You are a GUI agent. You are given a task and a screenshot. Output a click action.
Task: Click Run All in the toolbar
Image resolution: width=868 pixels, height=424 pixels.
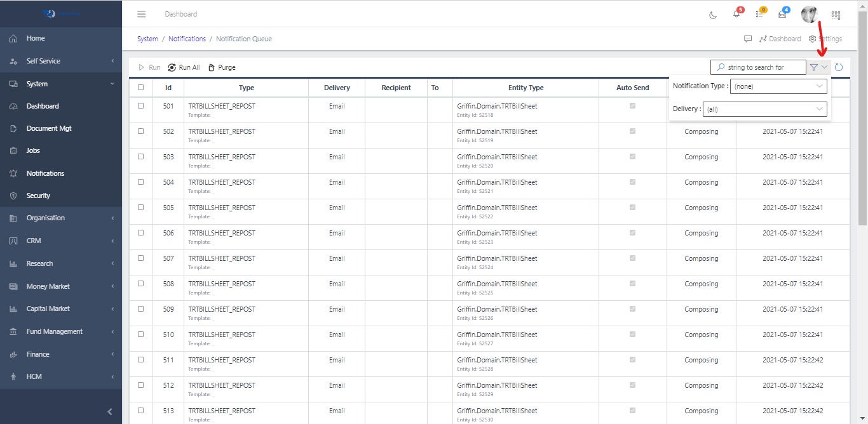coord(184,67)
